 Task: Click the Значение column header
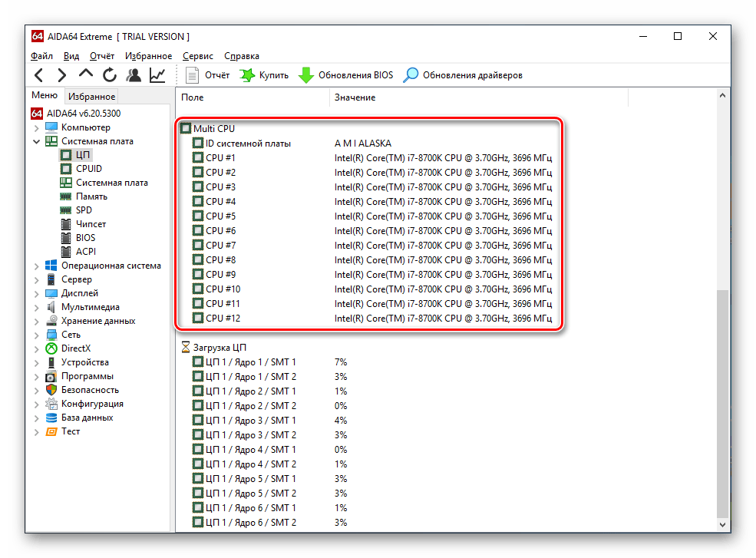point(355,97)
